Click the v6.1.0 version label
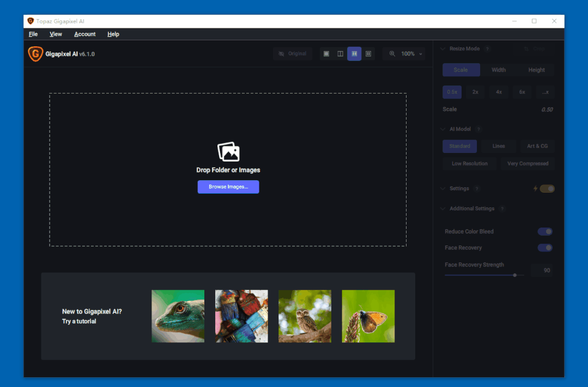 click(87, 54)
